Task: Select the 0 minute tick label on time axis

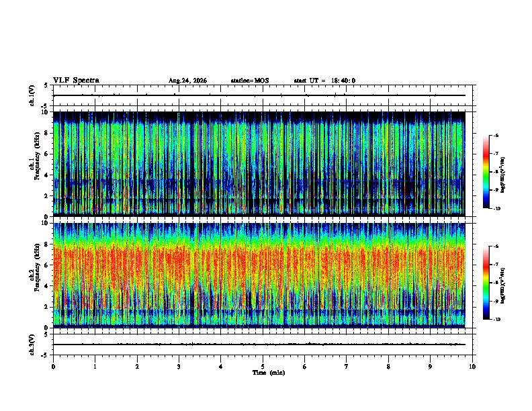Action: (x=53, y=367)
